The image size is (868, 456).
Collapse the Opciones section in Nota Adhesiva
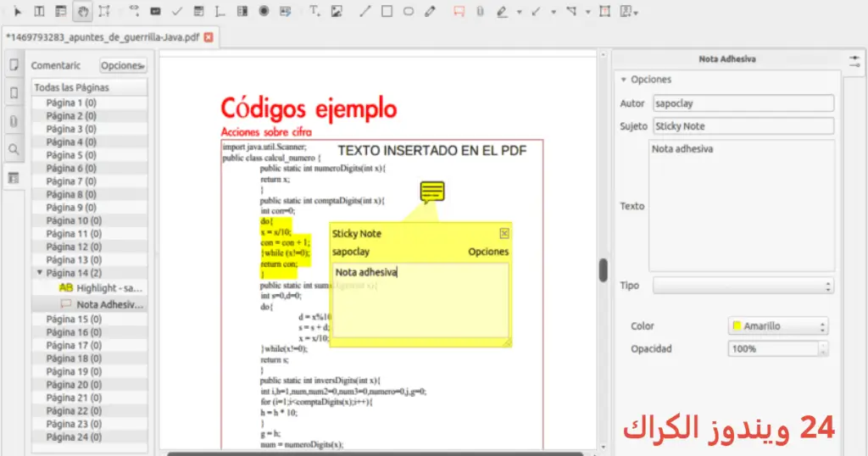point(624,80)
